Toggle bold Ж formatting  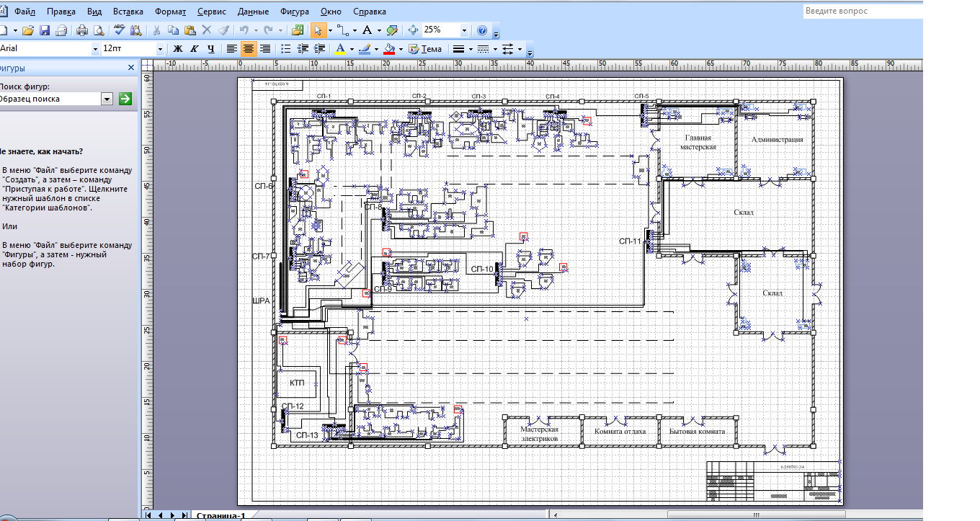coord(177,49)
